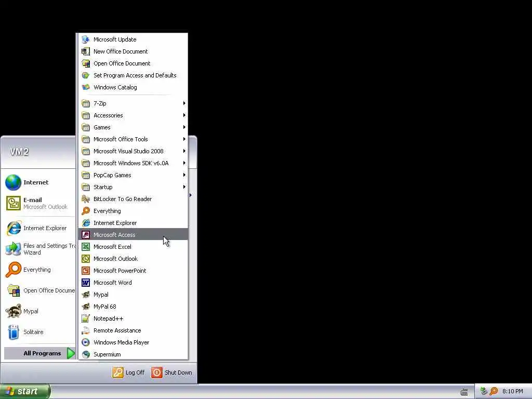The image size is (532, 399).
Task: Select Mypal entry in All Programs list
Action: click(133, 295)
